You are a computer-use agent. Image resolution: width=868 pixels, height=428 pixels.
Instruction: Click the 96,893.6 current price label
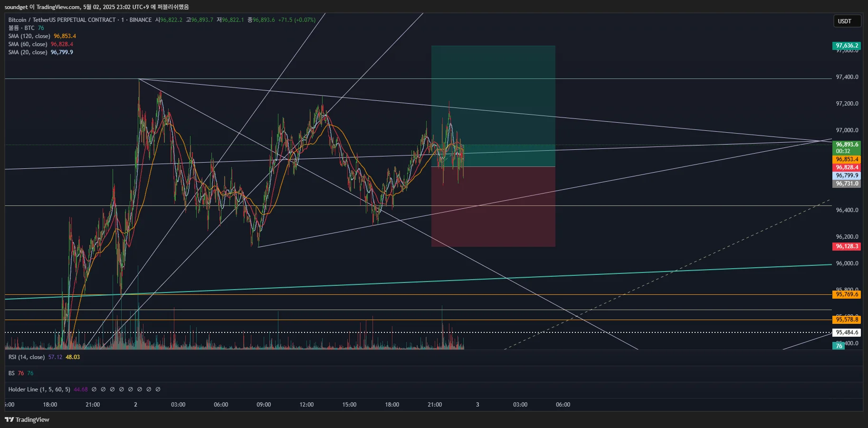[847, 145]
